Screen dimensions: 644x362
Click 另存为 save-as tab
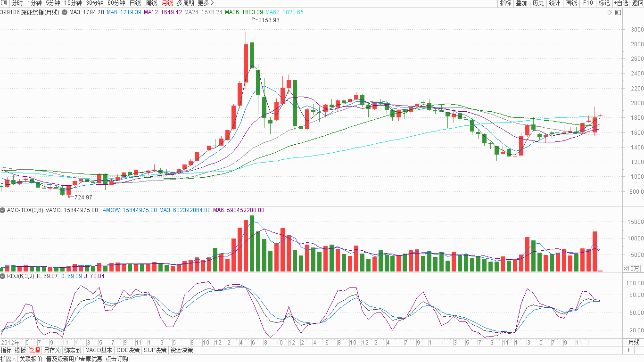point(52,350)
